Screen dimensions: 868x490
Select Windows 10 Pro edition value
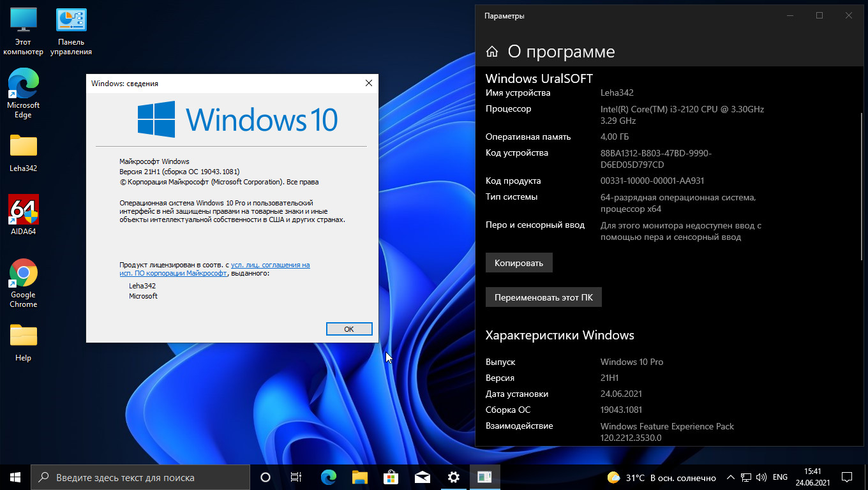[632, 362]
